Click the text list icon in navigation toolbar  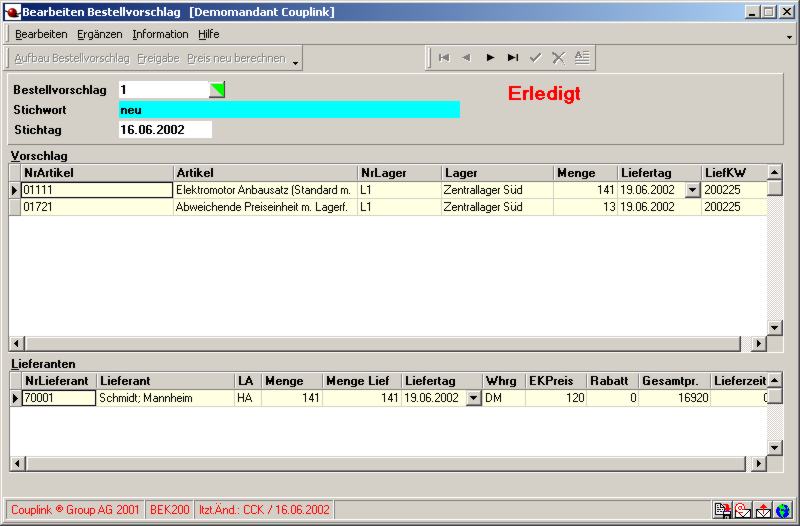pyautogui.click(x=582, y=58)
